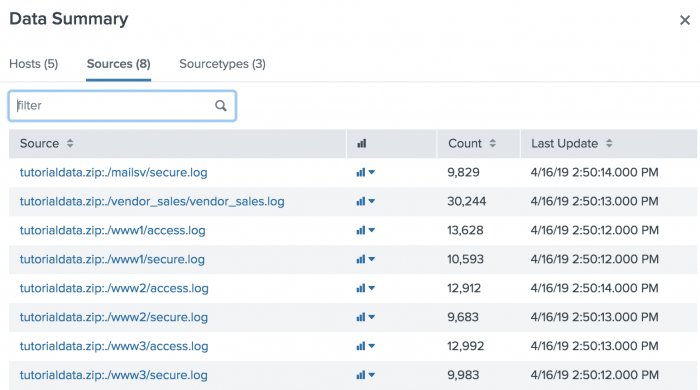Click the count value 9,983
Image resolution: width=700 pixels, height=390 pixels.
coord(463,375)
